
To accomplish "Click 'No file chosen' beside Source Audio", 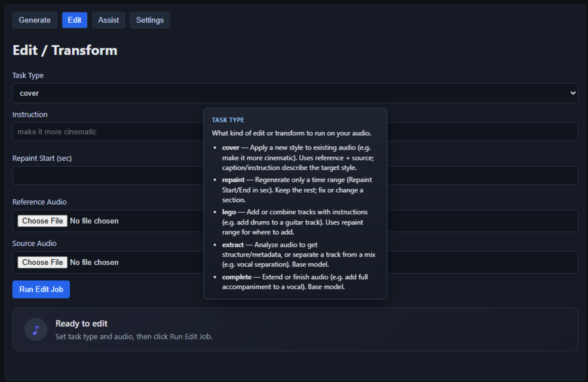I will pyautogui.click(x=94, y=262).
